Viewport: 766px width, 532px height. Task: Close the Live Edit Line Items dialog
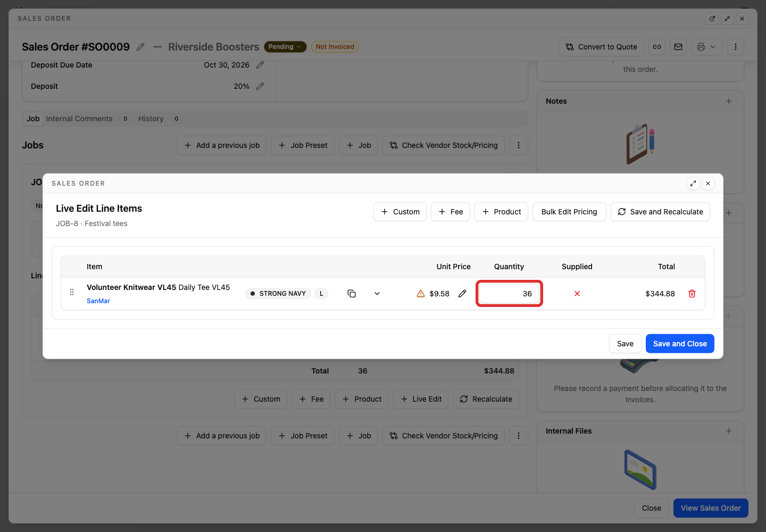click(708, 184)
